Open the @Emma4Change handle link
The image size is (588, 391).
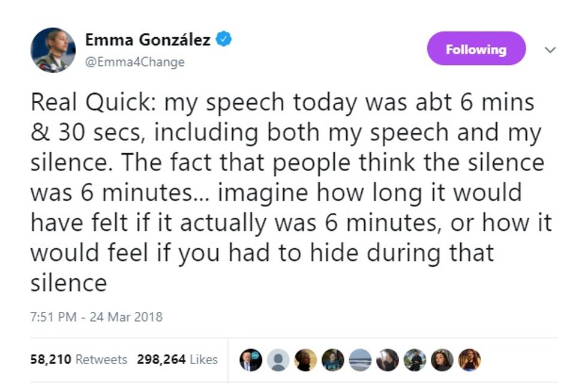(x=135, y=62)
